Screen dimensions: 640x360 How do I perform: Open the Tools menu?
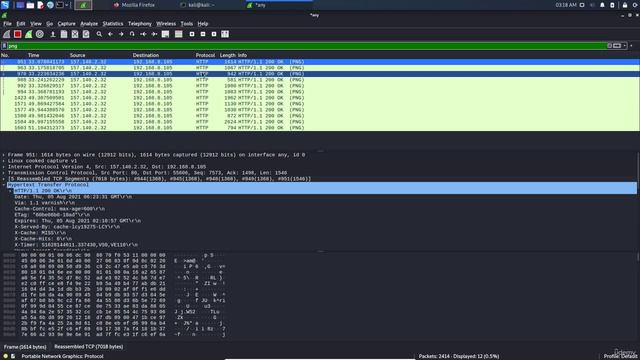(x=187, y=24)
